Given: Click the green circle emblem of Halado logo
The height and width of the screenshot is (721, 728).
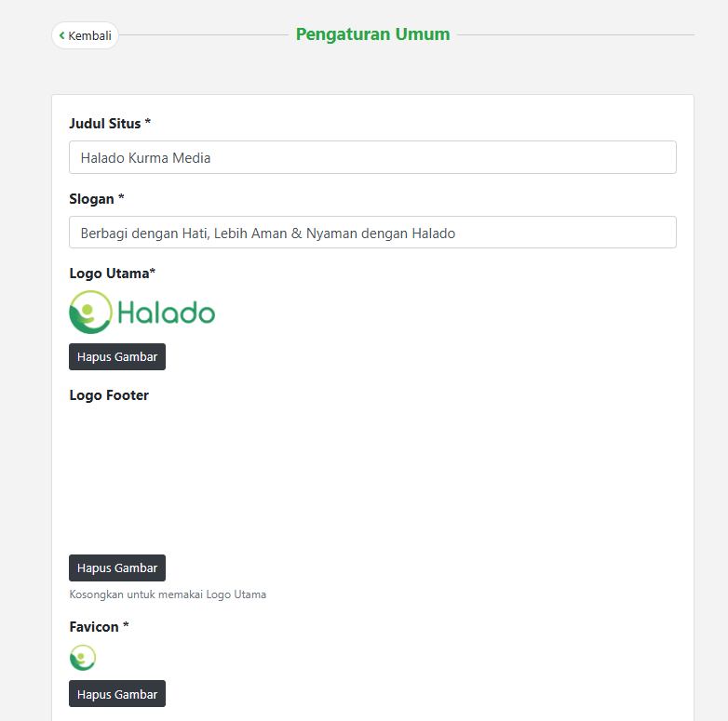Looking at the screenshot, I should point(90,312).
